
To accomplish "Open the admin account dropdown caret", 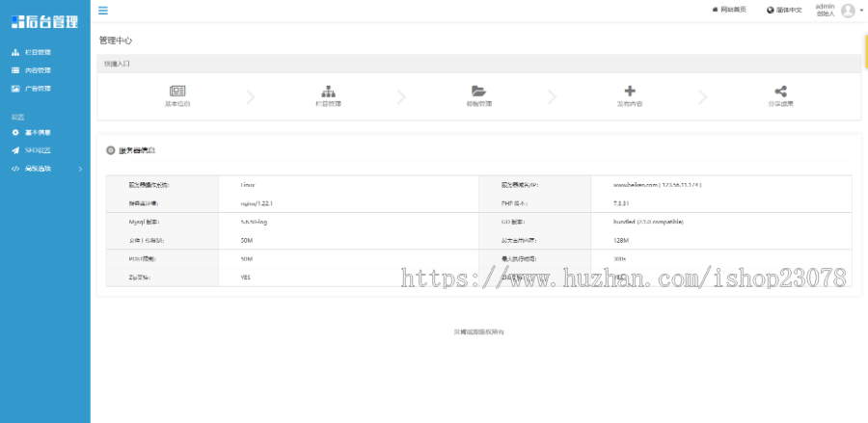I will pyautogui.click(x=861, y=11).
